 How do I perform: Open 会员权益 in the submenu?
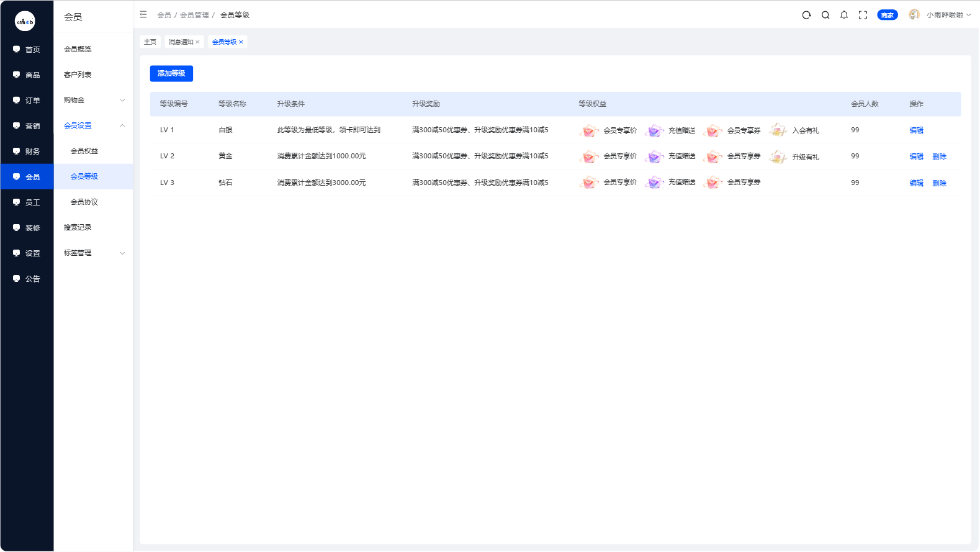coord(84,151)
